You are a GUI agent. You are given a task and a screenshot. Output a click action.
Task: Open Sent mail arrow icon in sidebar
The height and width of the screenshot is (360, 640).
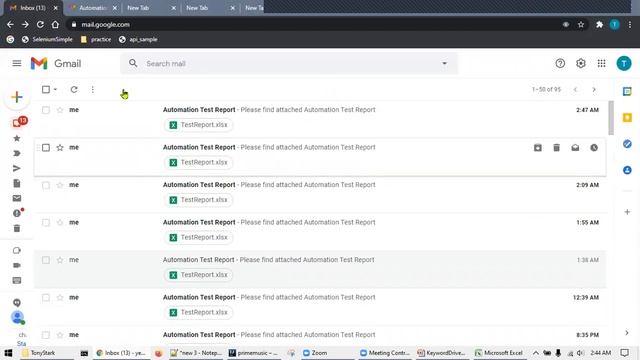coord(17,168)
